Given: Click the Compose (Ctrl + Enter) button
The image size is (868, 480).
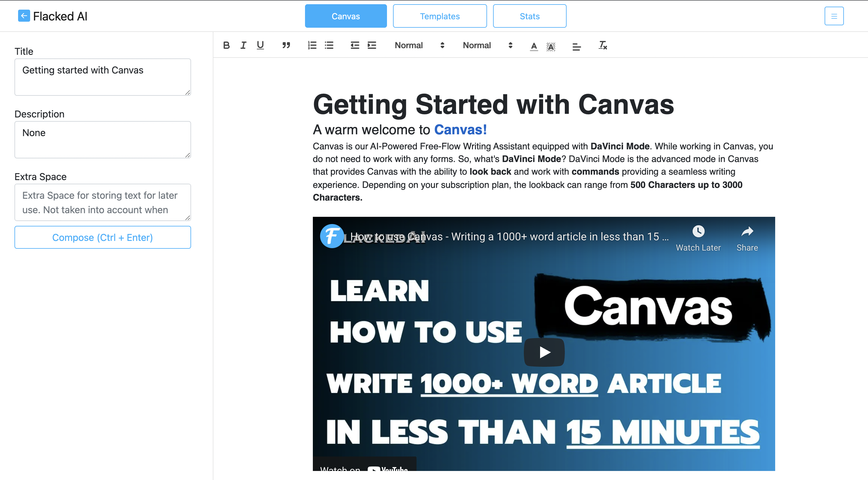Looking at the screenshot, I should click(103, 237).
